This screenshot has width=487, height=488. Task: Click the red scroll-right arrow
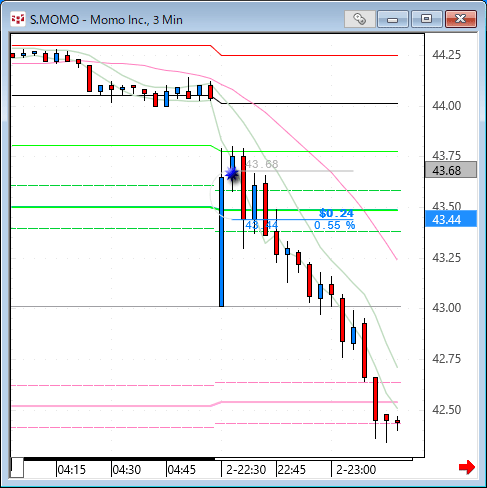coord(467,467)
